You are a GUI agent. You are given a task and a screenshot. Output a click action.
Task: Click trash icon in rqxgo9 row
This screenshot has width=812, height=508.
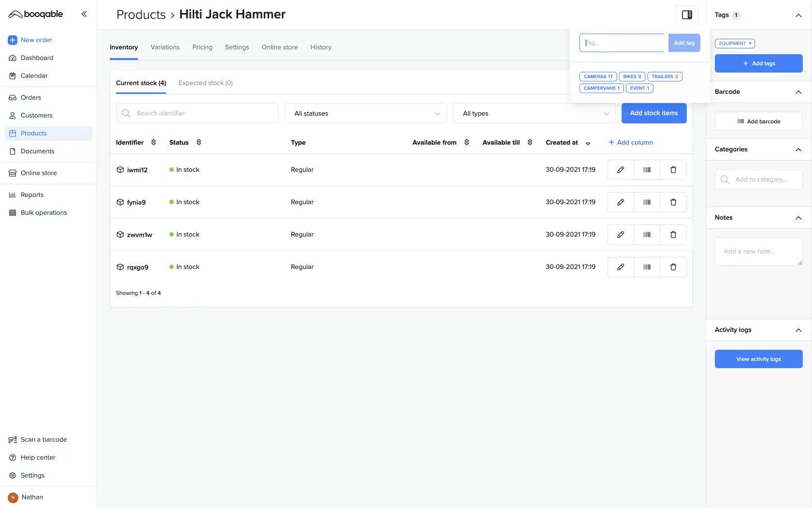pyautogui.click(x=673, y=267)
